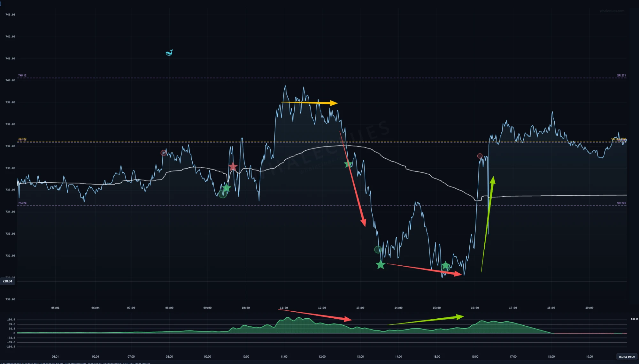Click the 741.00 price axis label
639x364 pixels.
tap(10, 58)
